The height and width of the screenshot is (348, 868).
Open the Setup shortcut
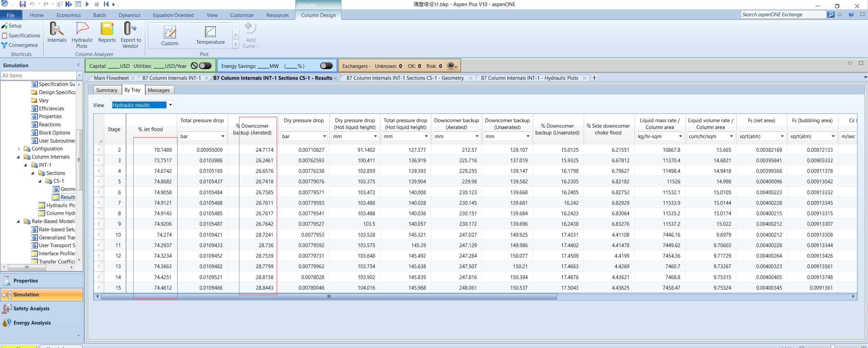tap(12, 26)
